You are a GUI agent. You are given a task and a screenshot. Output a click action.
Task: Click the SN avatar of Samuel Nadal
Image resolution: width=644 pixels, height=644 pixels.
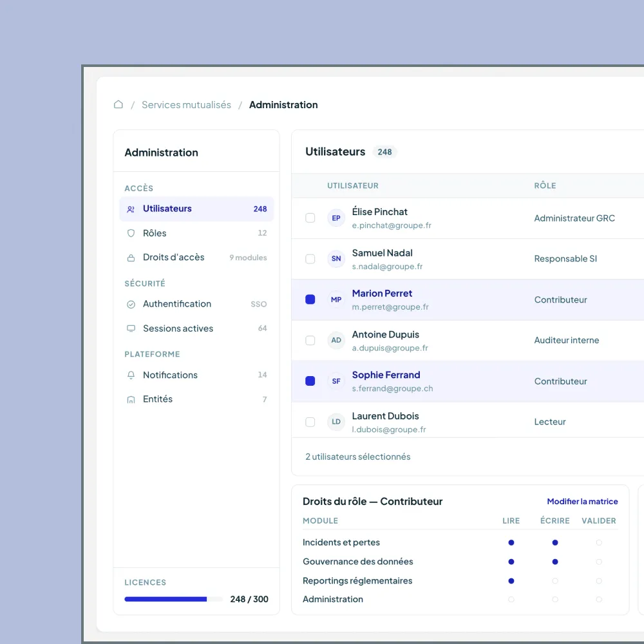[336, 259]
